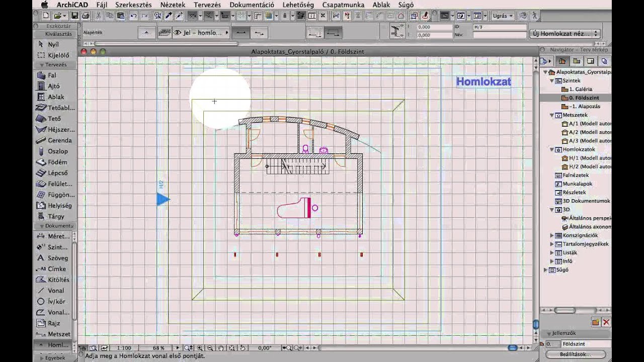Select the Vonal (line) tool
Screen dimensions: 644x362
click(53, 291)
